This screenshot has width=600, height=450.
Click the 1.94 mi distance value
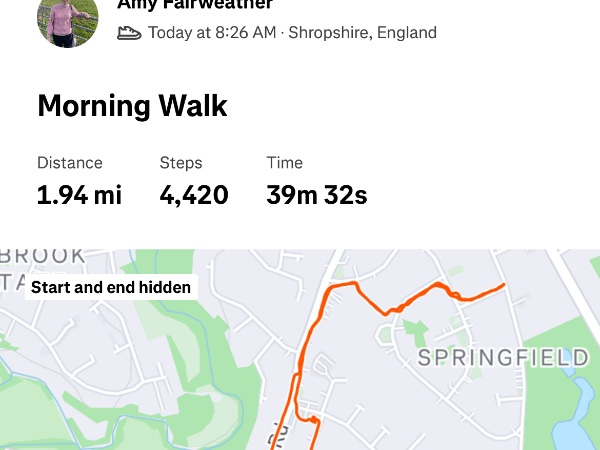point(79,195)
